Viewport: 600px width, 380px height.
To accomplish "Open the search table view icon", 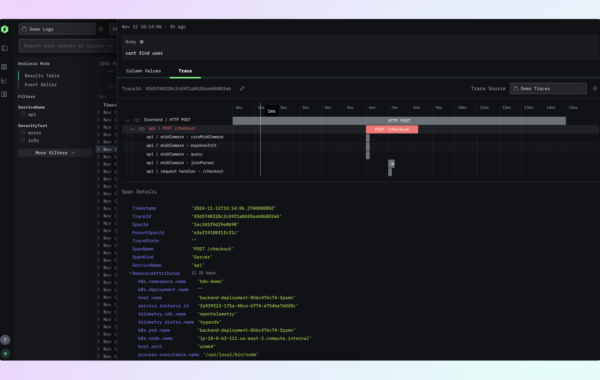I will coord(4,67).
